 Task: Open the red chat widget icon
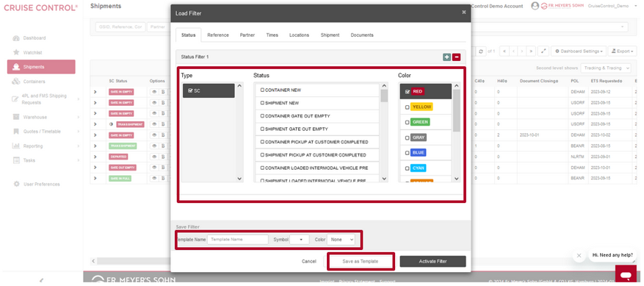tap(626, 275)
